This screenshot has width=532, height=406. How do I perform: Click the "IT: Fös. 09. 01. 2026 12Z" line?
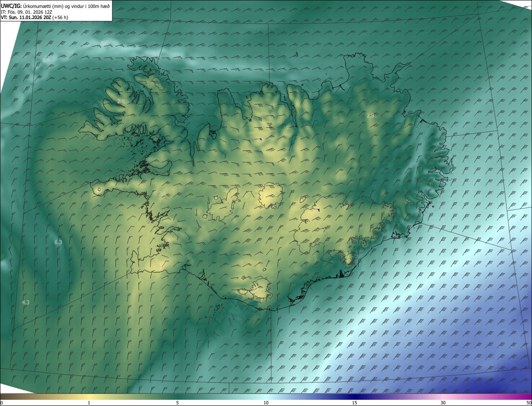pos(26,12)
